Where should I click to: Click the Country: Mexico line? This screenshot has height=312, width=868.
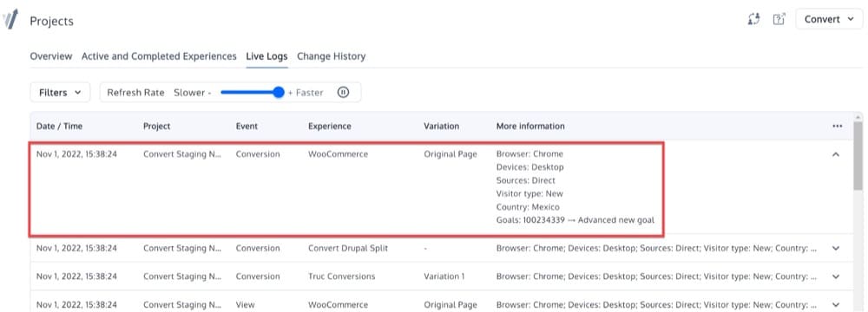click(x=528, y=207)
